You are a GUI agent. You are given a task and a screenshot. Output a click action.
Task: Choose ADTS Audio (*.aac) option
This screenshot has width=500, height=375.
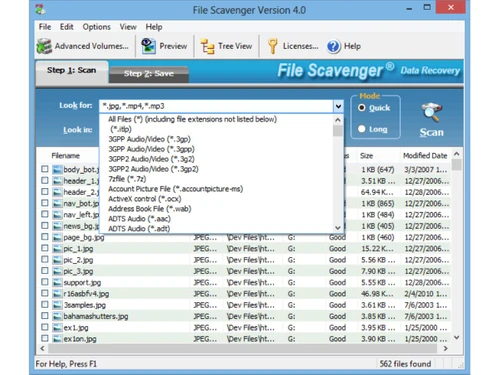pyautogui.click(x=139, y=219)
